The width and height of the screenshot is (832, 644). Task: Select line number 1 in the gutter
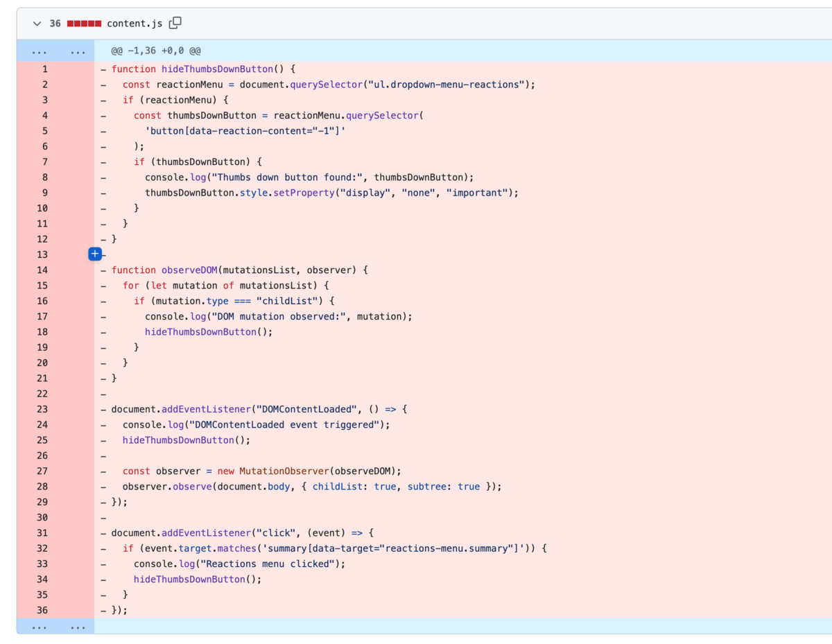click(44, 69)
